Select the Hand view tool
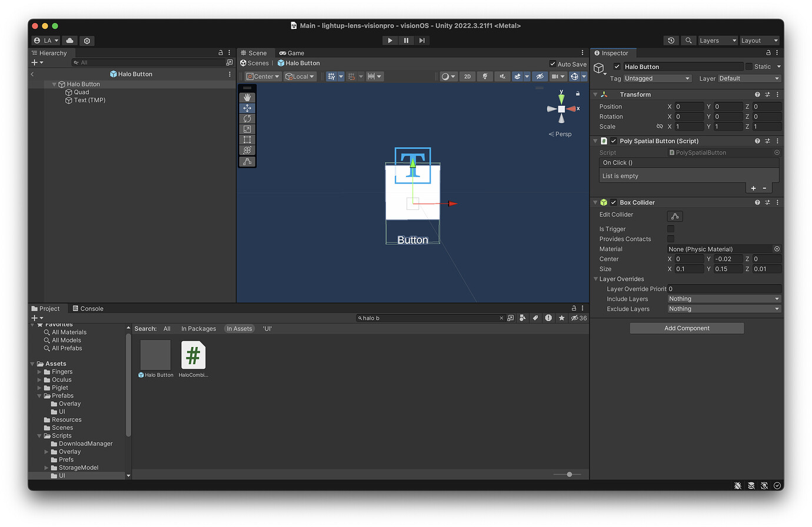Screen dimensions: 812x527 (247, 97)
